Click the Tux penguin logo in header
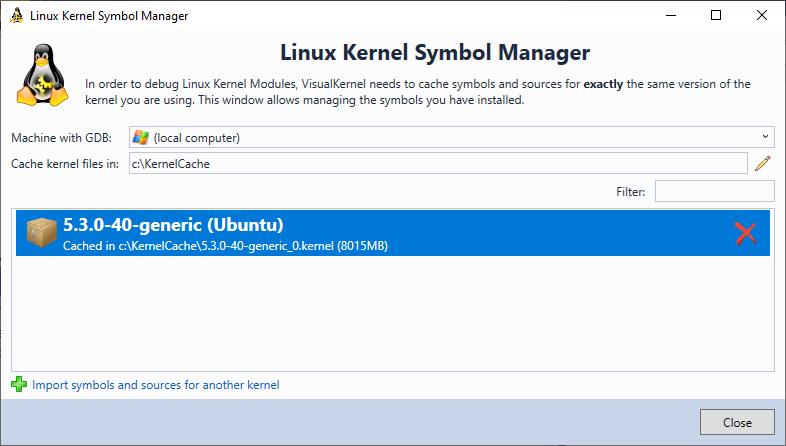This screenshot has width=786, height=446. tap(43, 75)
